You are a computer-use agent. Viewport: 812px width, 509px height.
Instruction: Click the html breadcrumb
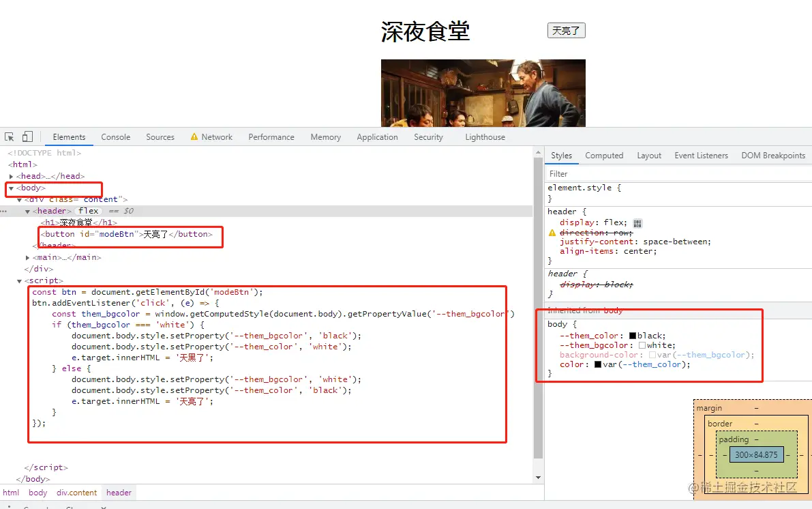11,493
